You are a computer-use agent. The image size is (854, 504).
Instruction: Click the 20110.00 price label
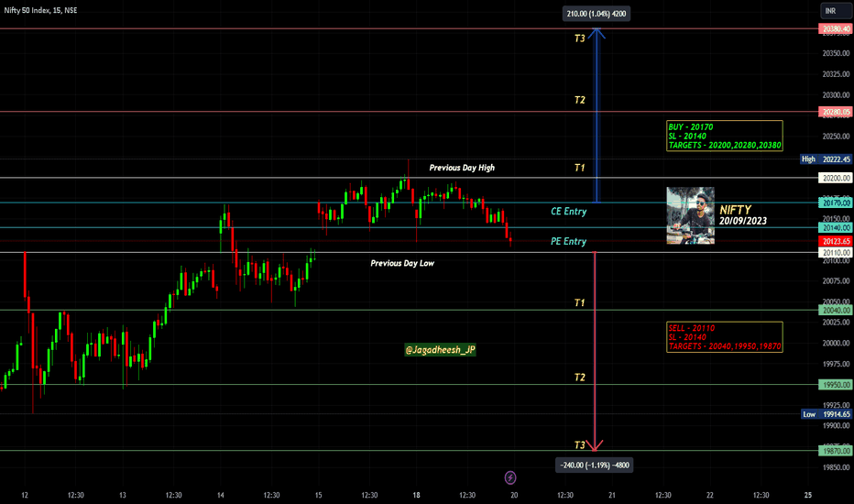(836, 252)
